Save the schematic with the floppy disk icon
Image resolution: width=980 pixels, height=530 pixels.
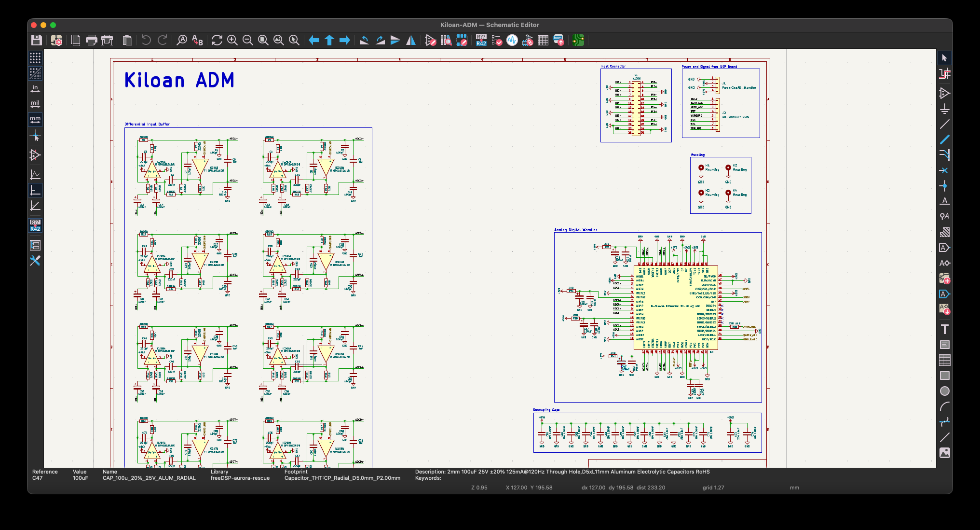(37, 41)
